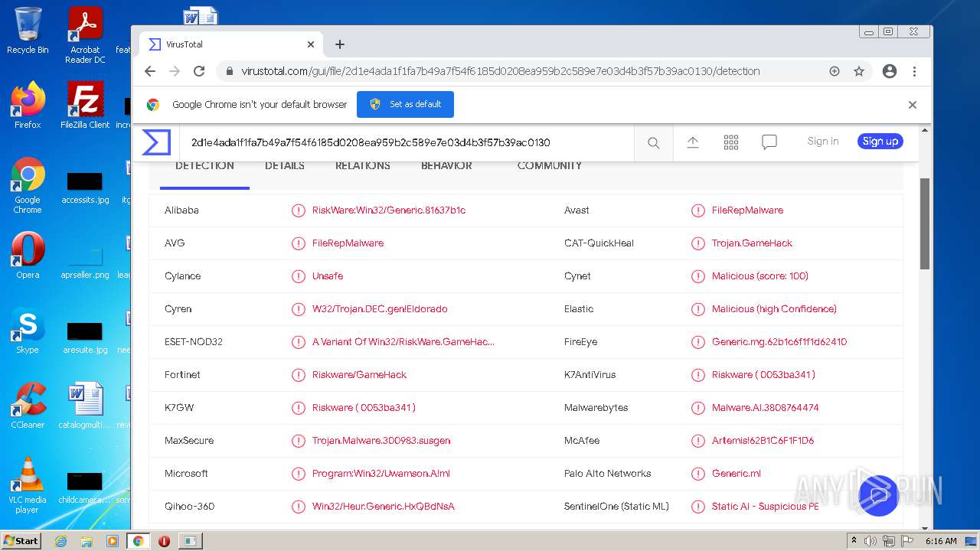The image size is (980, 551).
Task: Click Set as default button
Action: pyautogui.click(x=405, y=105)
